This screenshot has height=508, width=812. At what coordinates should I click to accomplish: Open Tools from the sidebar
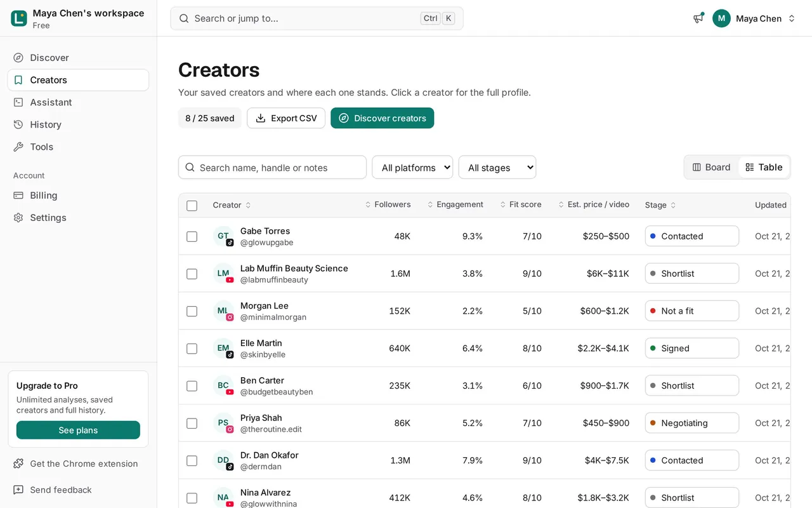point(78,147)
